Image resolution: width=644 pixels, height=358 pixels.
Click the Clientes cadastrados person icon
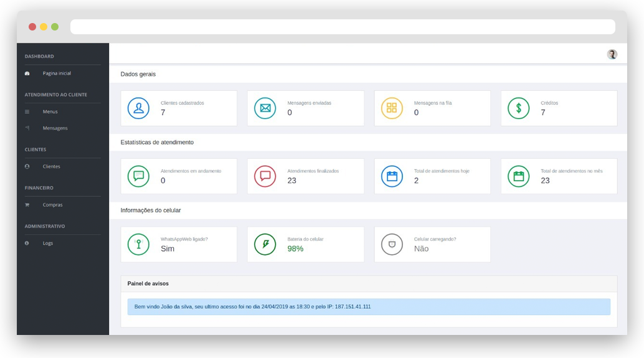[x=138, y=108]
